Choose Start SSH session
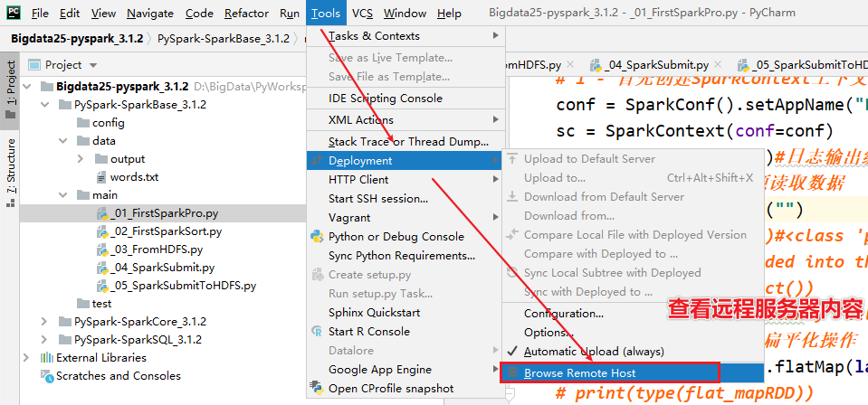 [405, 199]
